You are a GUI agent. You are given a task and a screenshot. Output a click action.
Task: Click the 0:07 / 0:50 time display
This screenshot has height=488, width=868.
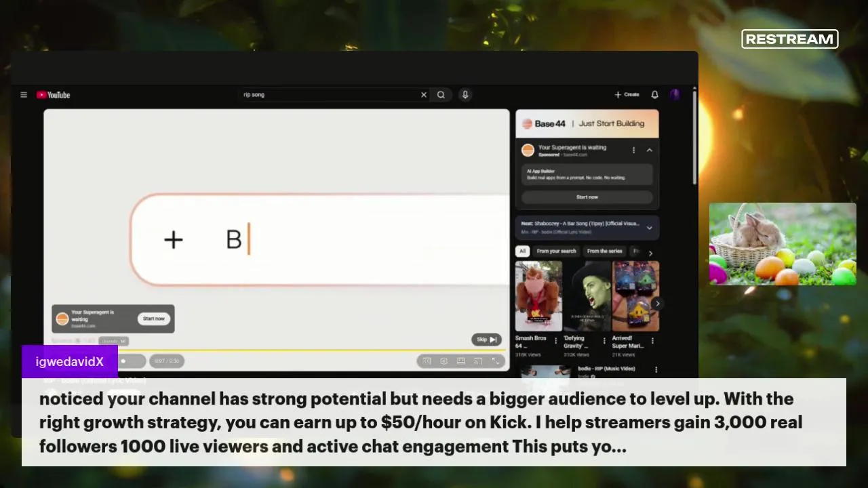click(166, 361)
